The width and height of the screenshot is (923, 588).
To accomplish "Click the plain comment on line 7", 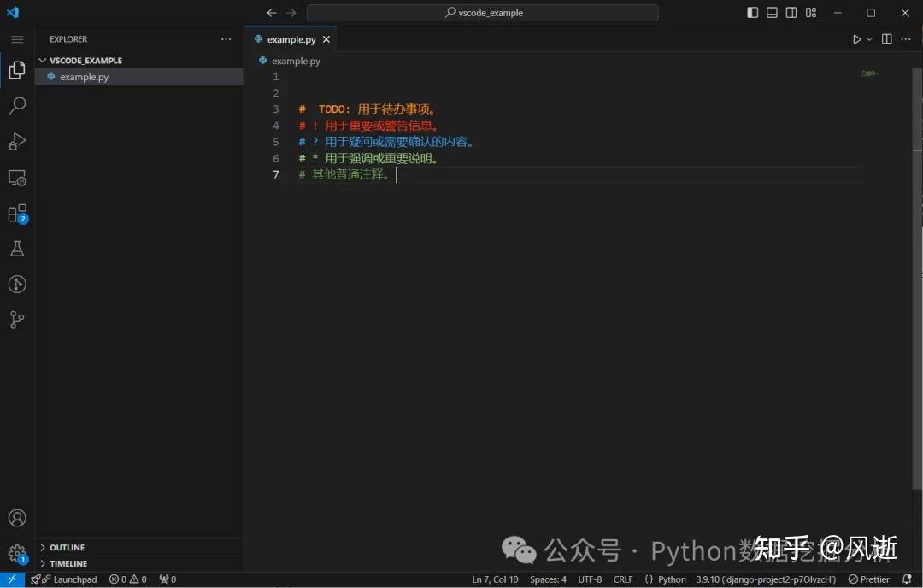I will (x=344, y=175).
